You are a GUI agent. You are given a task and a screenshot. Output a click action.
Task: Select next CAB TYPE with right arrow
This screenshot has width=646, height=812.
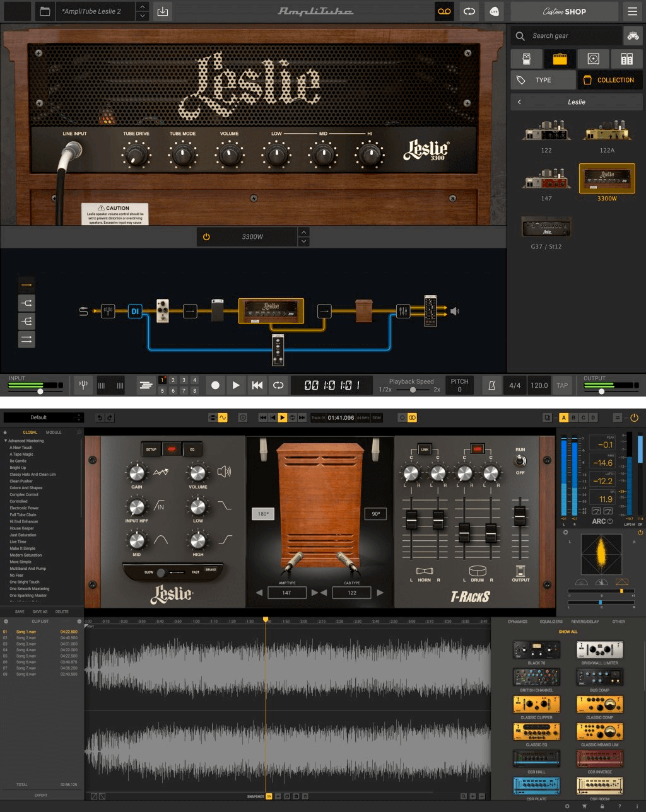[x=380, y=593]
